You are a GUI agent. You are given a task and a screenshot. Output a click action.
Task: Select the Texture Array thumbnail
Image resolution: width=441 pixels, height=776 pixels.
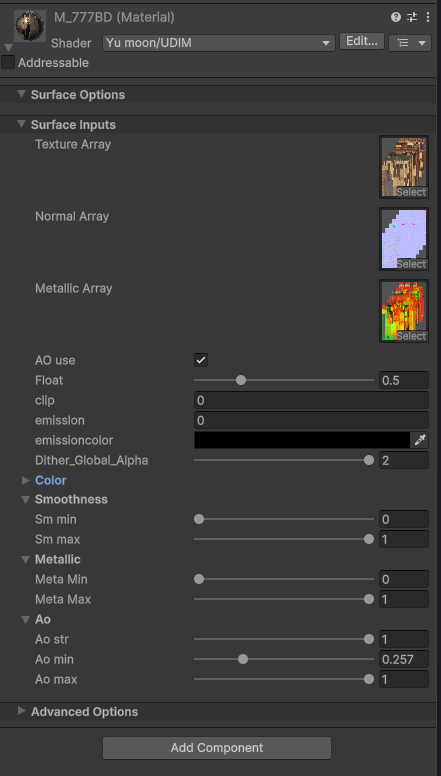(404, 167)
